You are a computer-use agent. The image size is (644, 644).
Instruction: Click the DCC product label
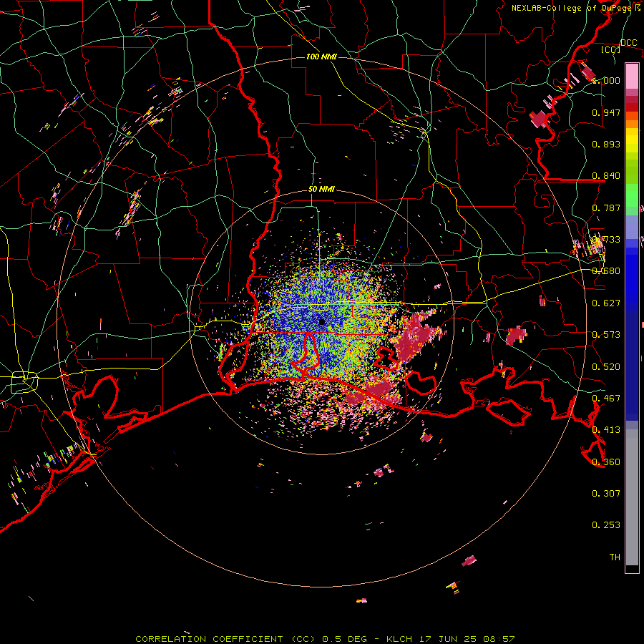628,43
